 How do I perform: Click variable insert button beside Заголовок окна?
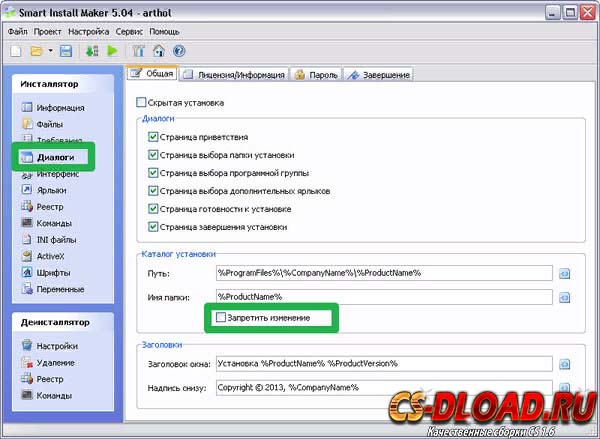564,364
